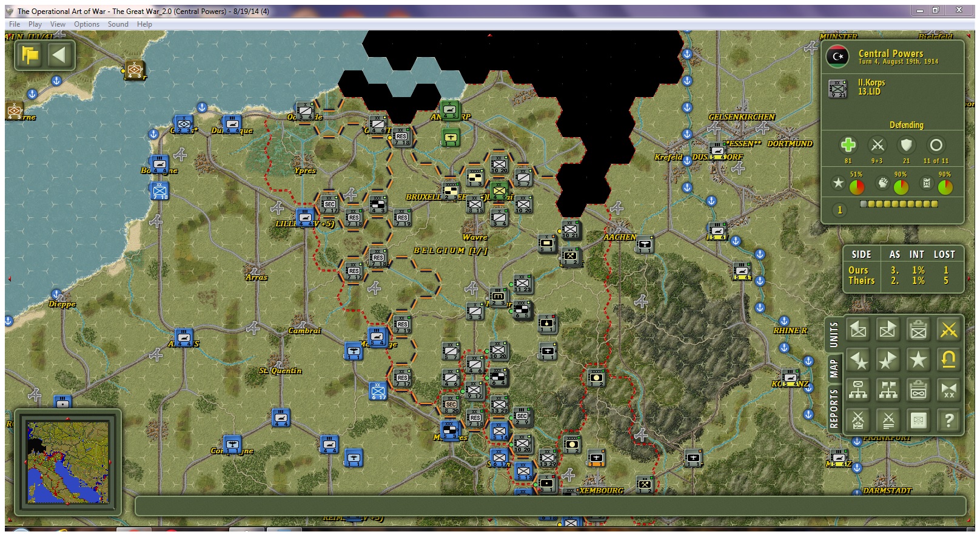
Task: Click the yellow equipment squares strip
Action: tap(899, 204)
